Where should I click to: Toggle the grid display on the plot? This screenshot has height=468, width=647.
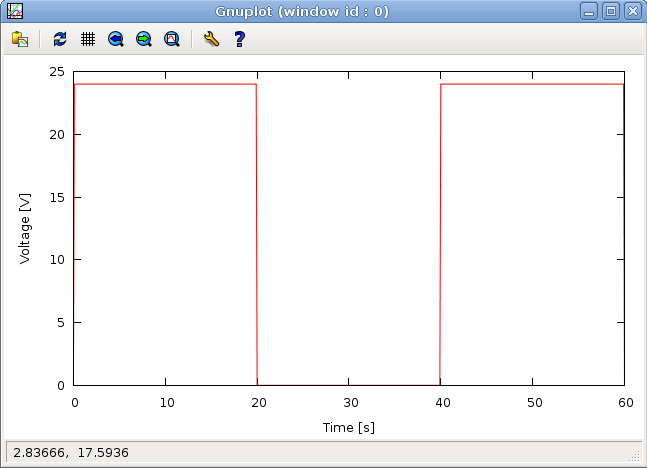(88, 39)
